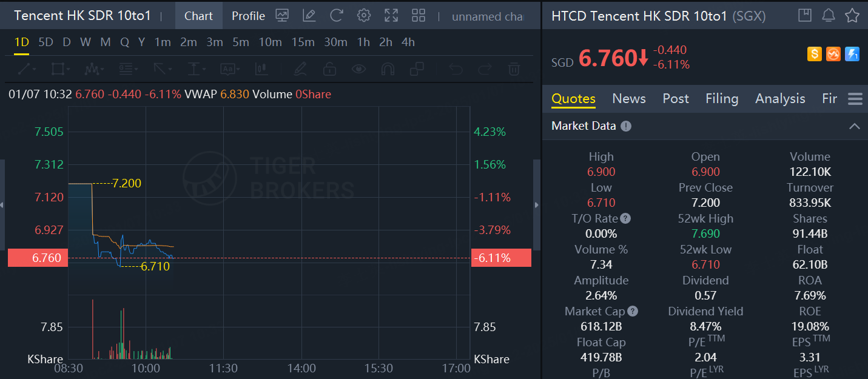The image size is (868, 379).
Task: Open the hamburger menu beside tabs
Action: pyautogui.click(x=855, y=99)
